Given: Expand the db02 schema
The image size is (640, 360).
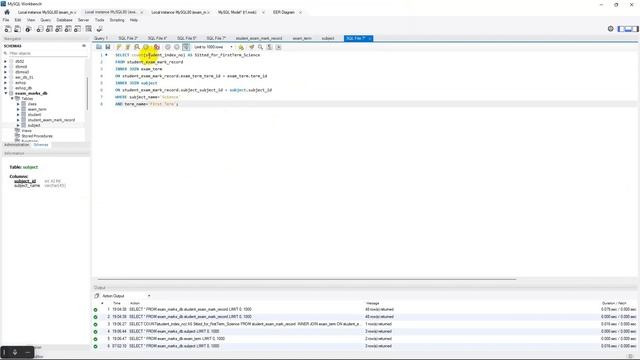Looking at the screenshot, I should point(6,61).
